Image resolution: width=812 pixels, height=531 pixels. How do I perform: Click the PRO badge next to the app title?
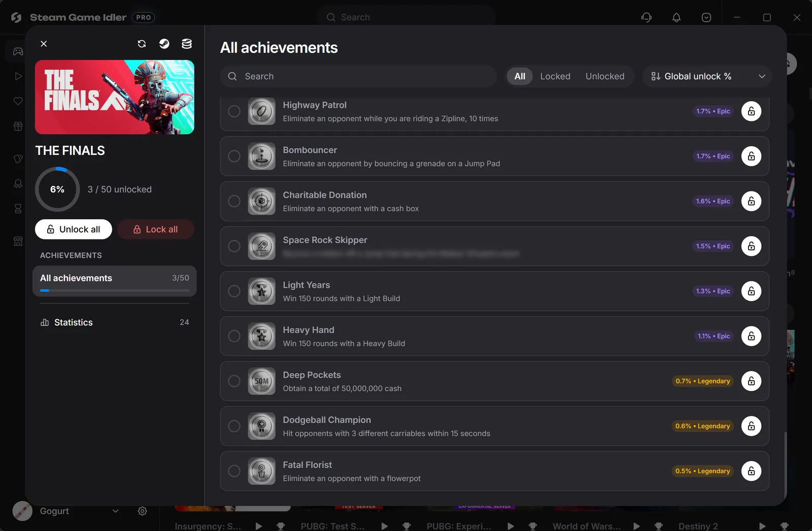[144, 17]
